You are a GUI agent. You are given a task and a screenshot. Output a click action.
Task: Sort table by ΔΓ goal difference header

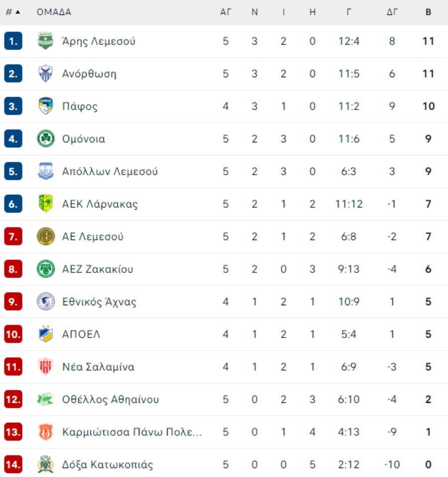tap(392, 12)
